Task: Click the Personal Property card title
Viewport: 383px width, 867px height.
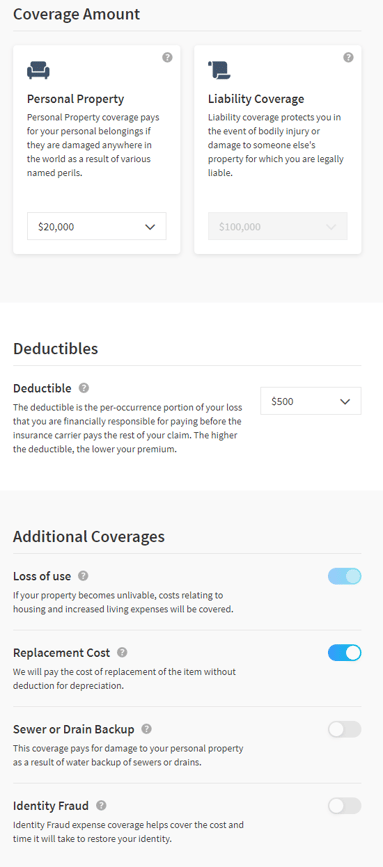Action: pos(76,99)
